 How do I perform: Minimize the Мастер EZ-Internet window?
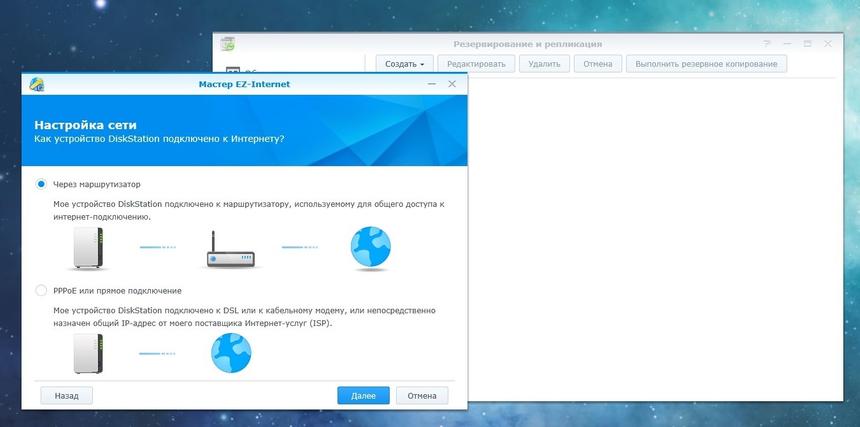pyautogui.click(x=432, y=84)
